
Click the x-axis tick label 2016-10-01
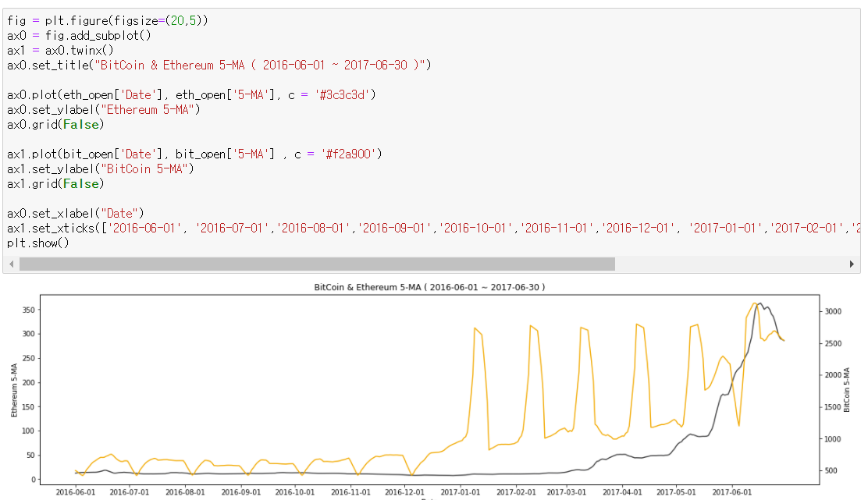click(294, 491)
